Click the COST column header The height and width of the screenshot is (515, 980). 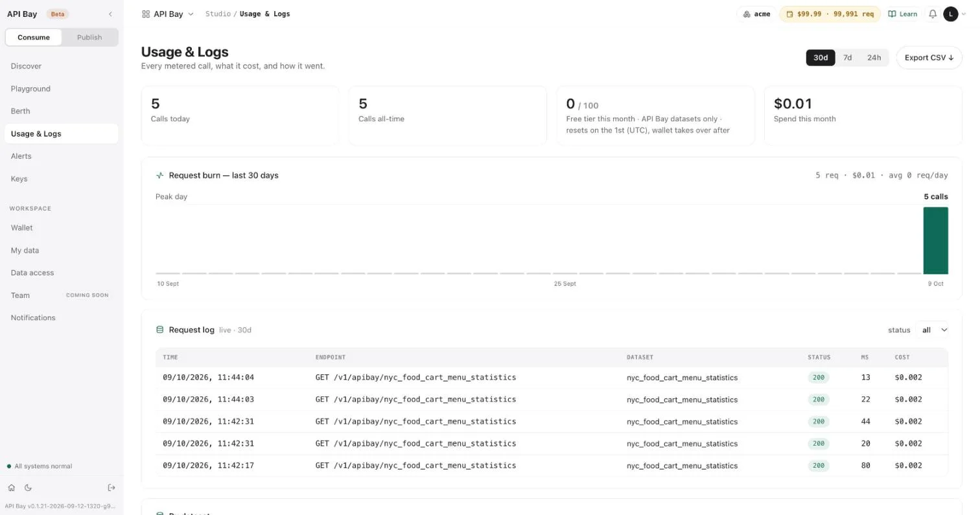pyautogui.click(x=902, y=358)
